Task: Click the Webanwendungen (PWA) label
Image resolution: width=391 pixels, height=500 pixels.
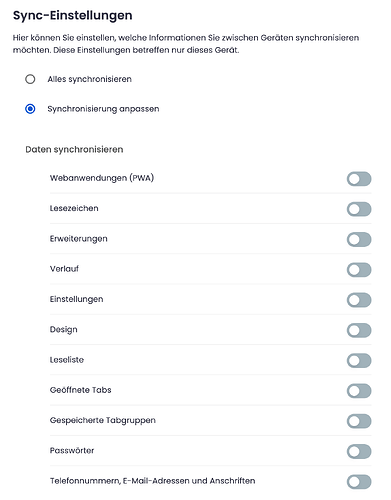Action: [102, 178]
